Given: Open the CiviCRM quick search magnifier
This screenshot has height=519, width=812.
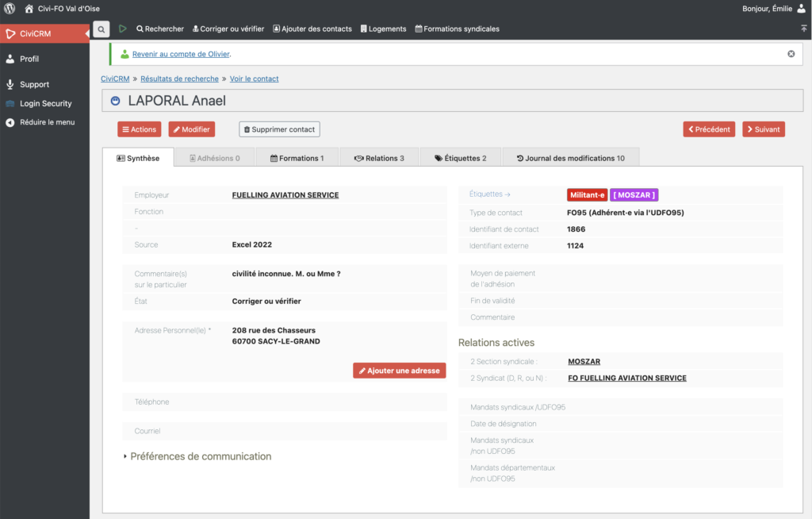Looking at the screenshot, I should [101, 29].
